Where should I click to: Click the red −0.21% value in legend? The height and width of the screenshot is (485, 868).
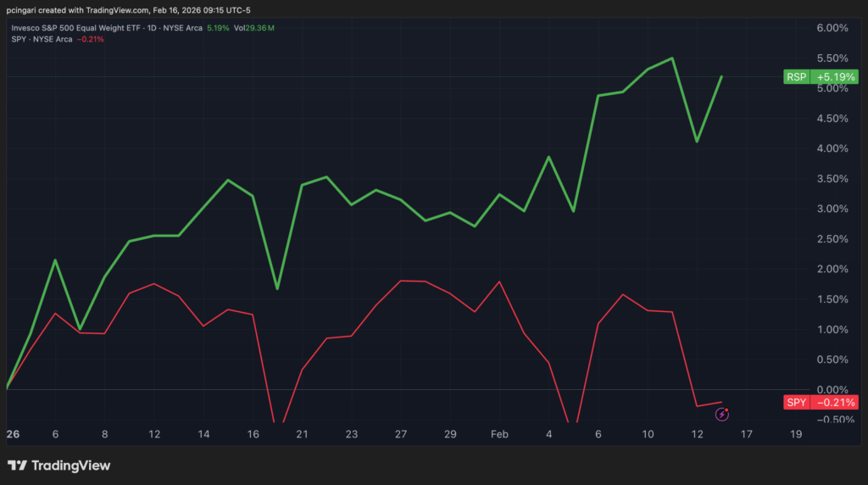tap(90, 39)
